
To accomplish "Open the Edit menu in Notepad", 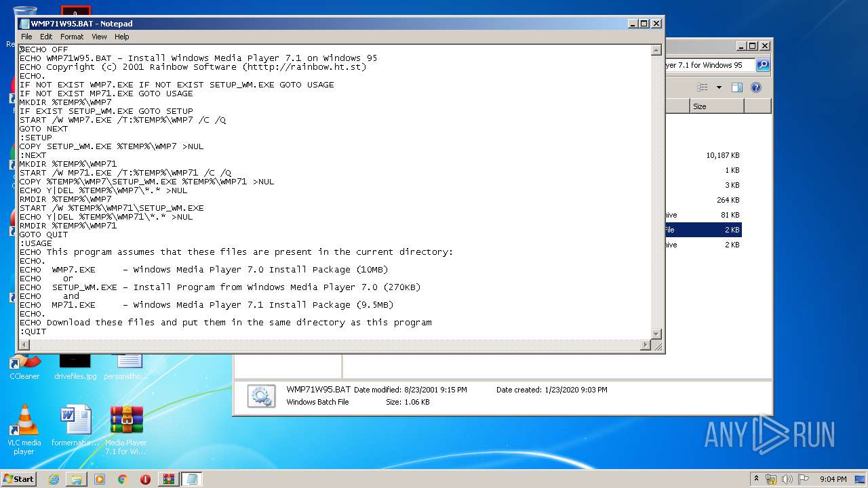I will tap(46, 37).
